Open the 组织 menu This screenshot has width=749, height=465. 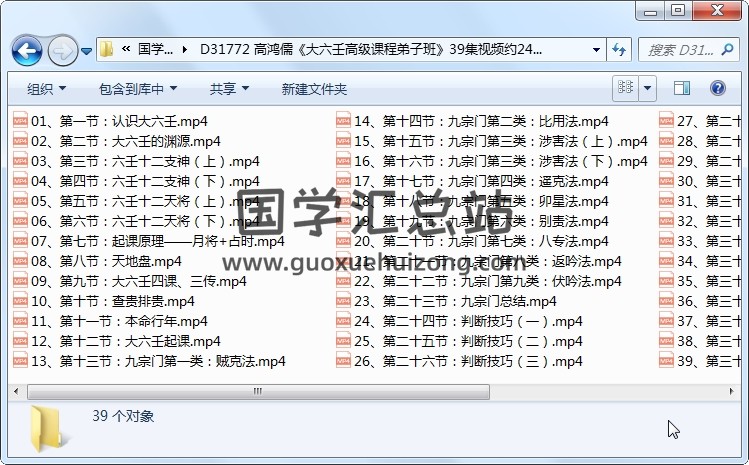pyautogui.click(x=46, y=89)
